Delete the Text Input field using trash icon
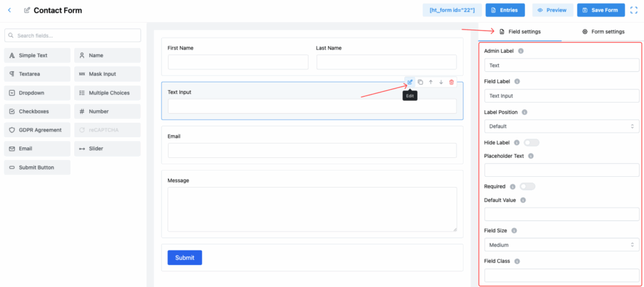Screen dimensions: 644x287 point(452,82)
